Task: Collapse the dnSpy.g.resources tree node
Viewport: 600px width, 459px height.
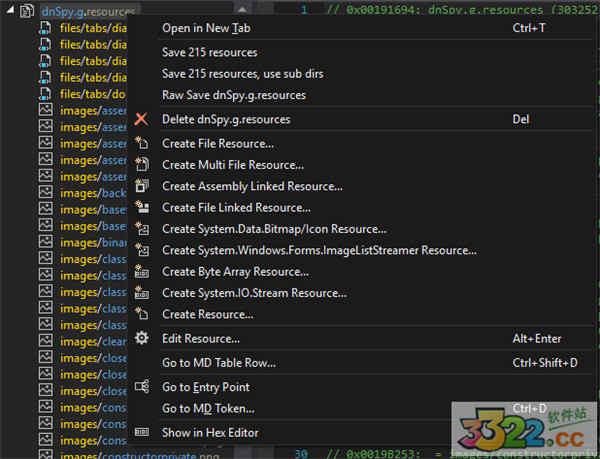Action: coord(10,10)
